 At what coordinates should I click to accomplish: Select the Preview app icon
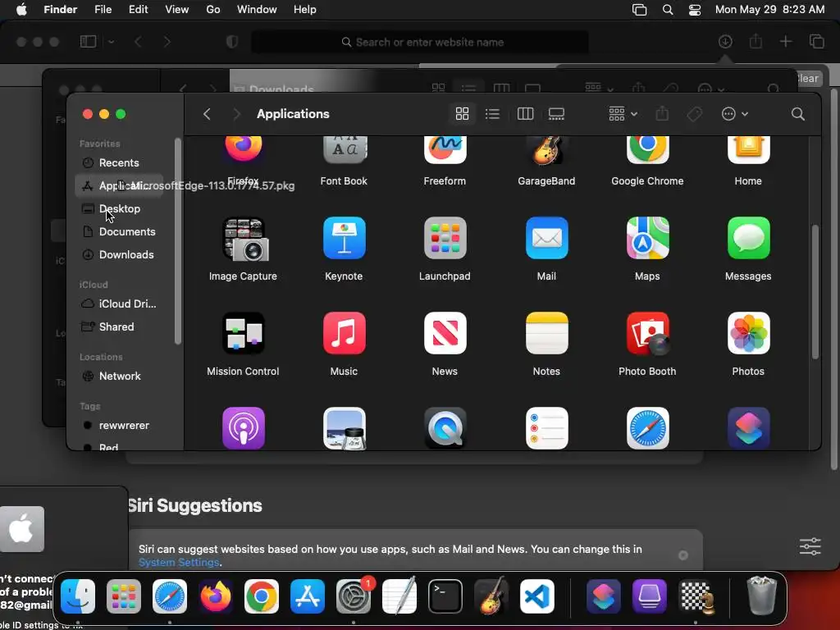pos(345,428)
